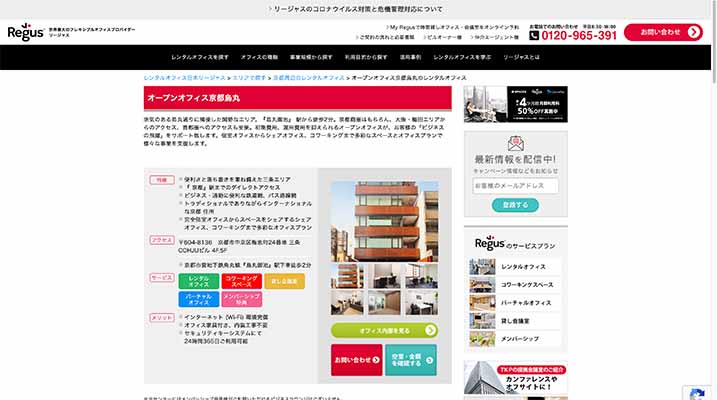
Task: Go to the エリアで探す breadcrumb
Action: pos(249,78)
